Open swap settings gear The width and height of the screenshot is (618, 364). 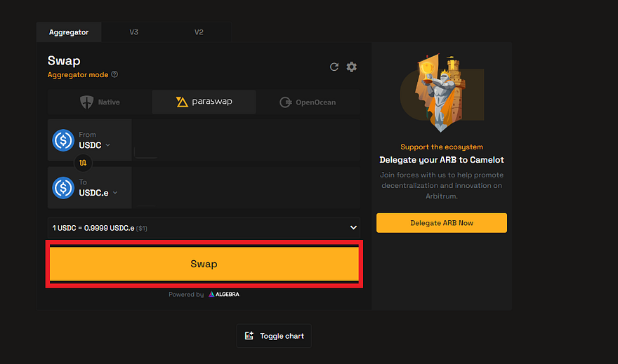coord(352,67)
